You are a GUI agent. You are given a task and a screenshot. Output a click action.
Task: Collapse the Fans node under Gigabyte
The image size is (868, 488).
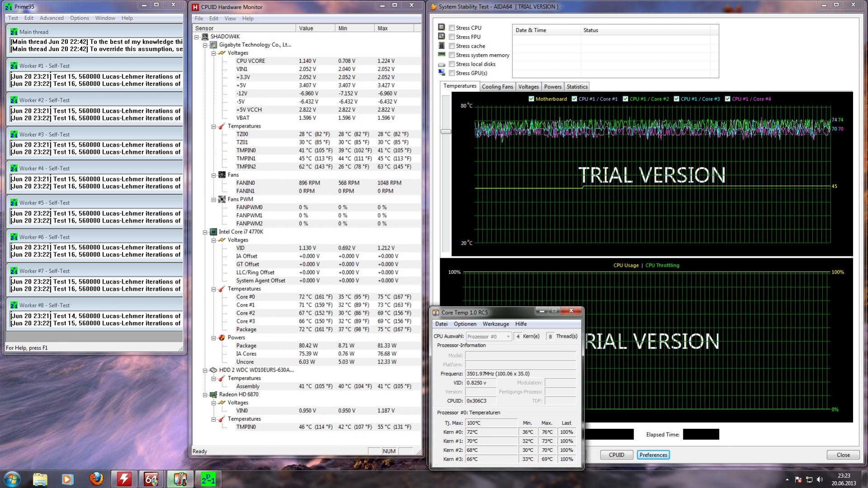pos(213,175)
